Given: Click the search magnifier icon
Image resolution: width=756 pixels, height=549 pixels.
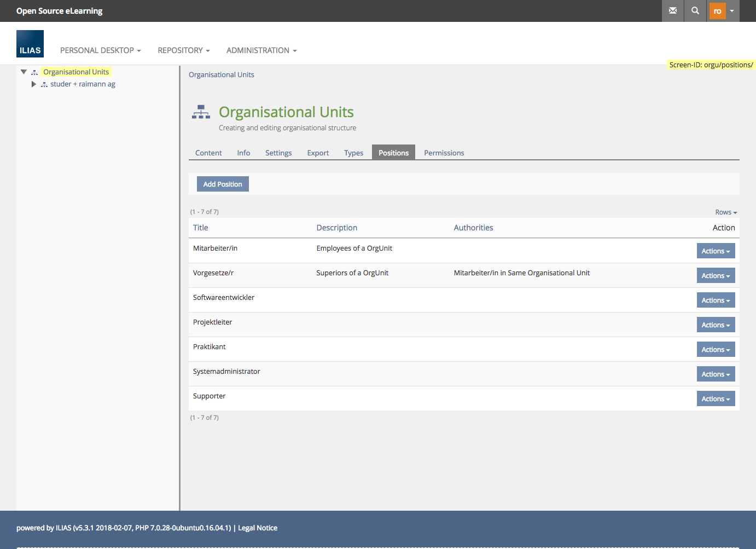Looking at the screenshot, I should (x=695, y=11).
